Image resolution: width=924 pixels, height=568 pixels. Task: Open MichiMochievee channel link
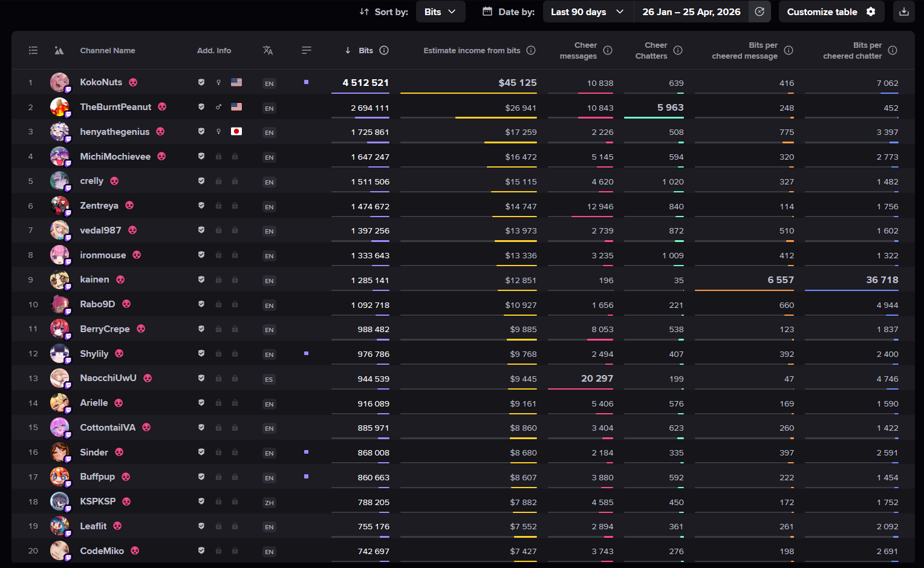(x=115, y=156)
